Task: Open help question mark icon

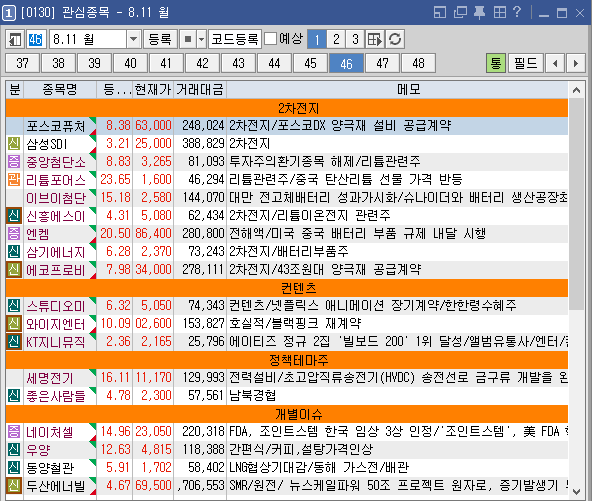Action: point(517,12)
